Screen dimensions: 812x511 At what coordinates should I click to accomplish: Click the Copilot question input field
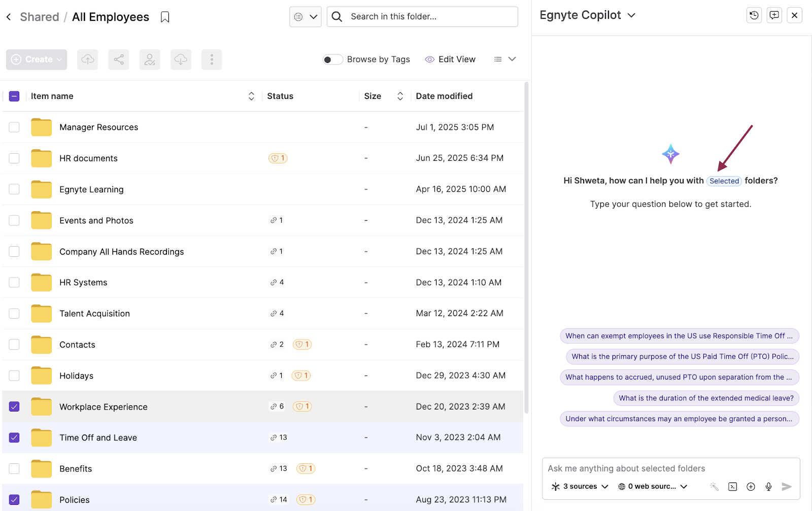[634, 468]
